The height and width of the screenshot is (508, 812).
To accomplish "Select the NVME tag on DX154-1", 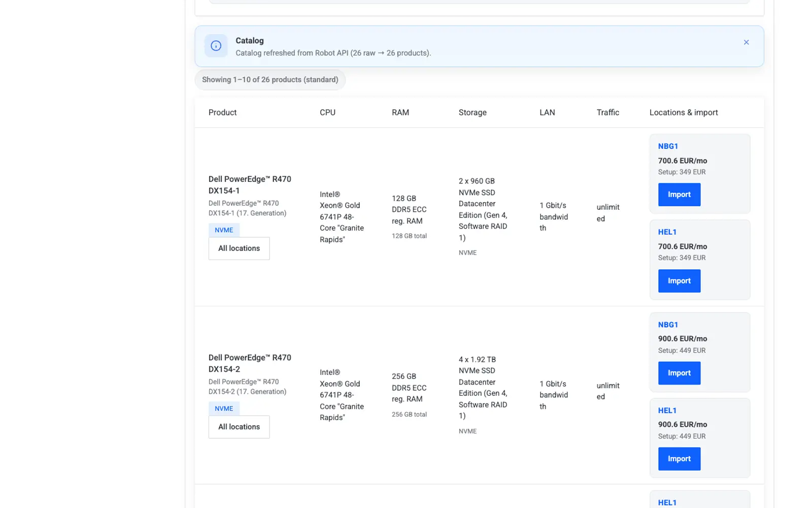I will tap(224, 230).
